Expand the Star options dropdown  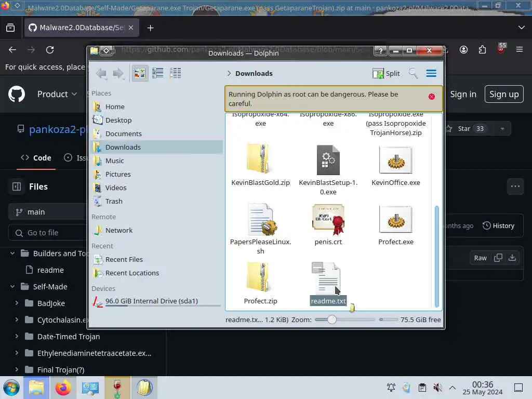click(502, 129)
